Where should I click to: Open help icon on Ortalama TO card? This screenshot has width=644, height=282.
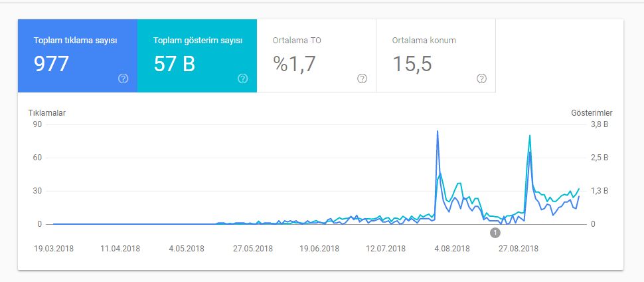pyautogui.click(x=362, y=78)
